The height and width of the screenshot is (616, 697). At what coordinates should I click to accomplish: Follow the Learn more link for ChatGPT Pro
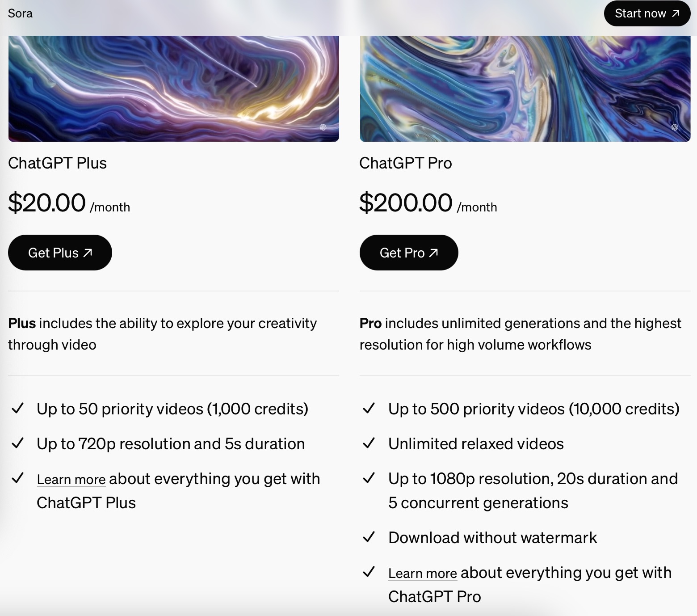pyautogui.click(x=422, y=574)
